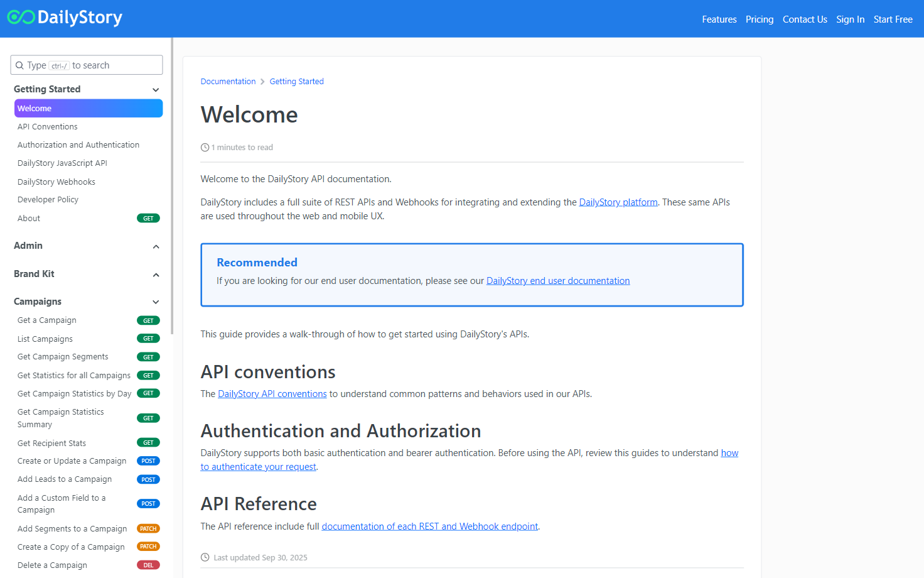Viewport: 924px width, 578px height.
Task: Expand the Admin sidebar section
Action: [156, 246]
